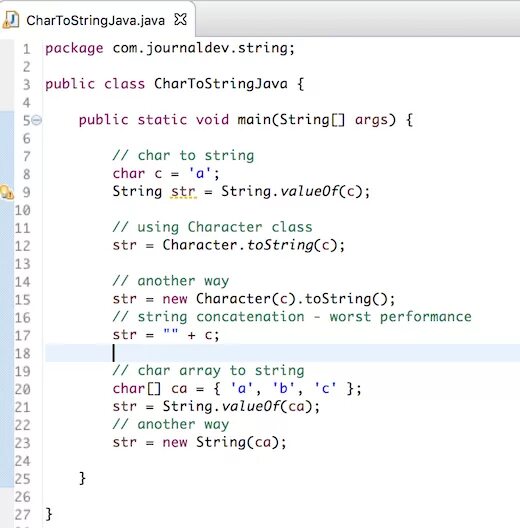Click line number 1 in the gutter

27,49
